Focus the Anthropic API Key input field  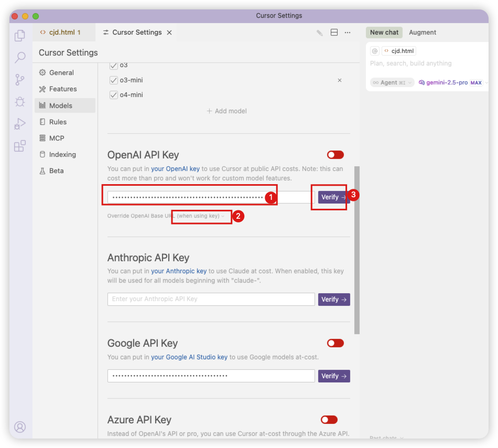coord(211,300)
